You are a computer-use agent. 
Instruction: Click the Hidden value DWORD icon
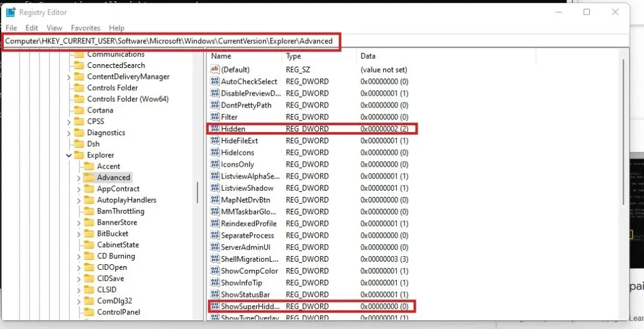click(x=215, y=129)
